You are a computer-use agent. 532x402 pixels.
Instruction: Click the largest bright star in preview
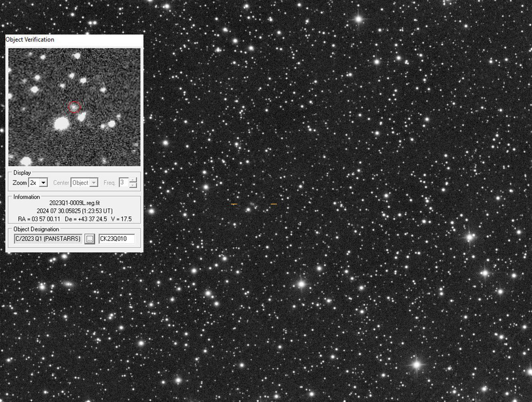pos(61,124)
